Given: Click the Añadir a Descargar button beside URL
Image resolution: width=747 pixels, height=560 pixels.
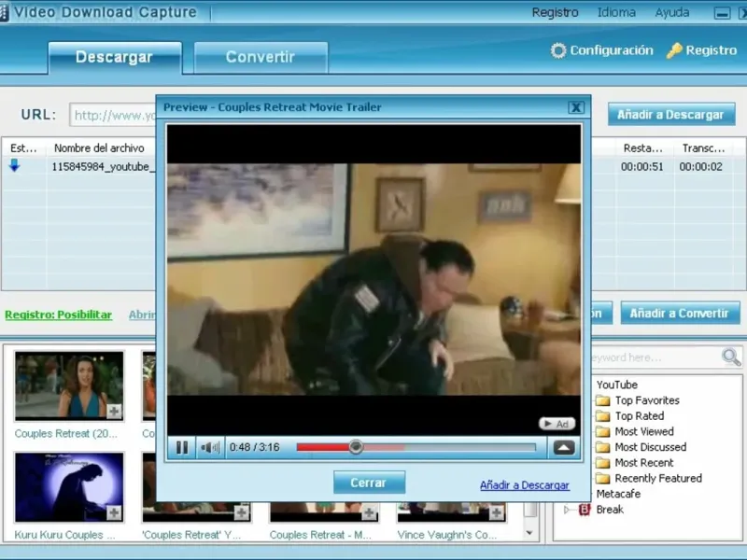Looking at the screenshot, I should point(671,115).
